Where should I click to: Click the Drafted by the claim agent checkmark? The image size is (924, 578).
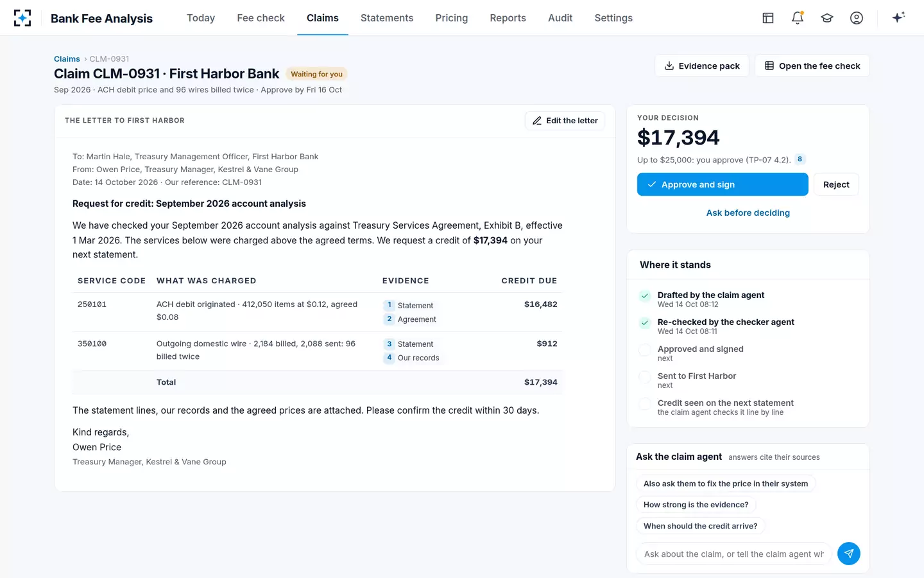645,296
